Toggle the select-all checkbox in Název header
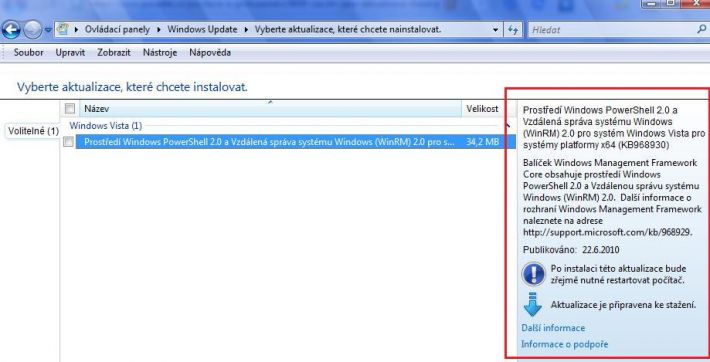Viewport: 710px width, 362px height. 70,108
